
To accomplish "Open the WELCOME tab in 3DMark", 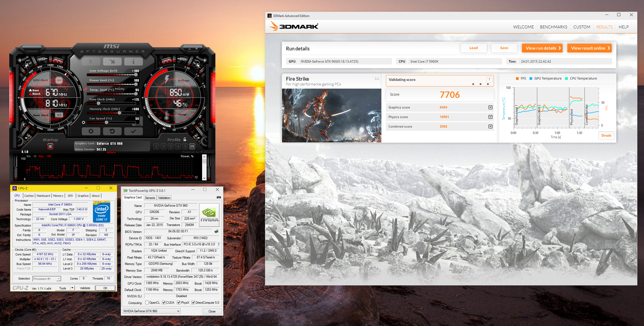I will pyautogui.click(x=523, y=27).
